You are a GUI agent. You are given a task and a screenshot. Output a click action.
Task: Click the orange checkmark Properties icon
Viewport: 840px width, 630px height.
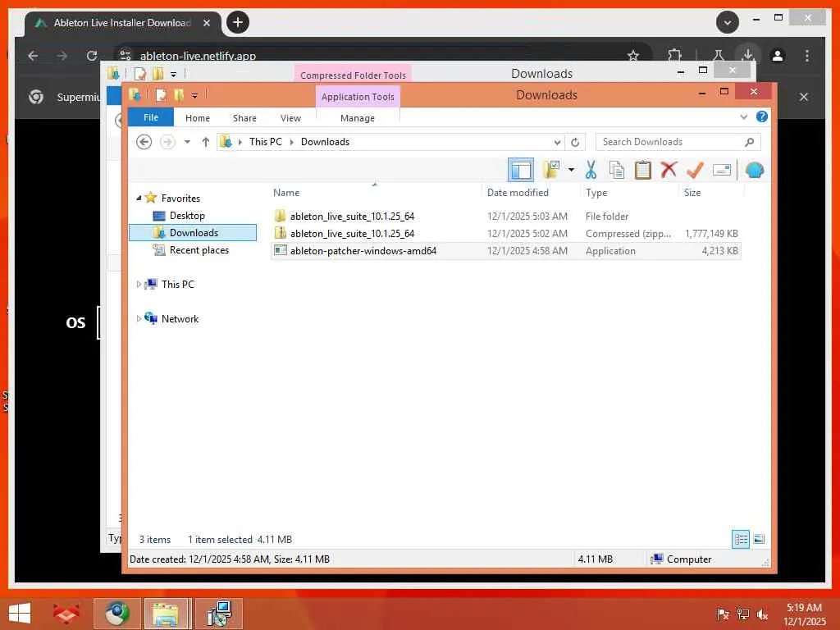pos(695,170)
